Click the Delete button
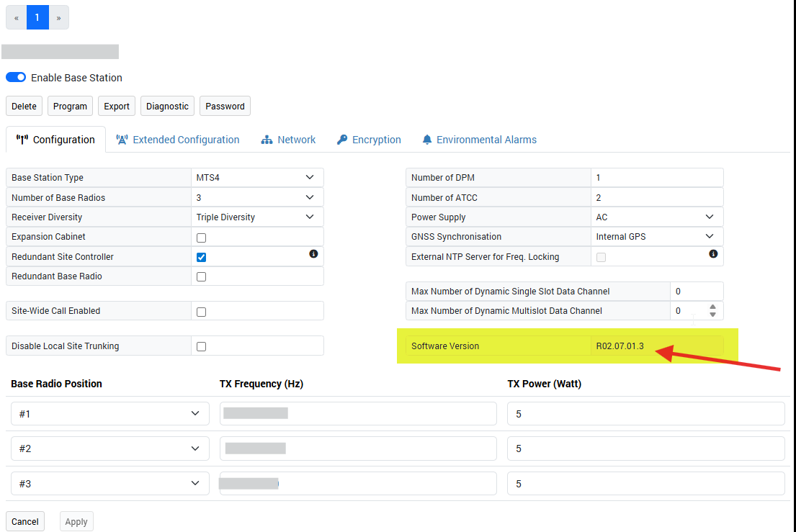 [24, 106]
